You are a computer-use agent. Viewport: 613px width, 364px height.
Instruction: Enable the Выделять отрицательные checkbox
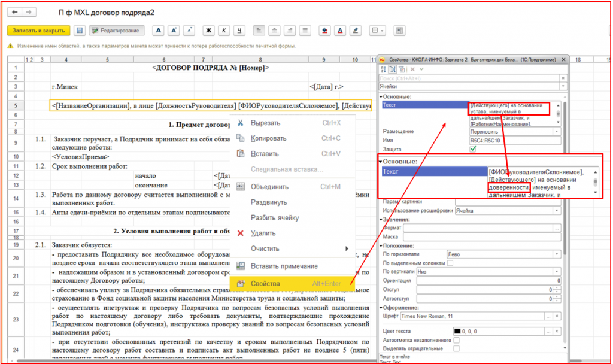pyautogui.click(x=457, y=348)
